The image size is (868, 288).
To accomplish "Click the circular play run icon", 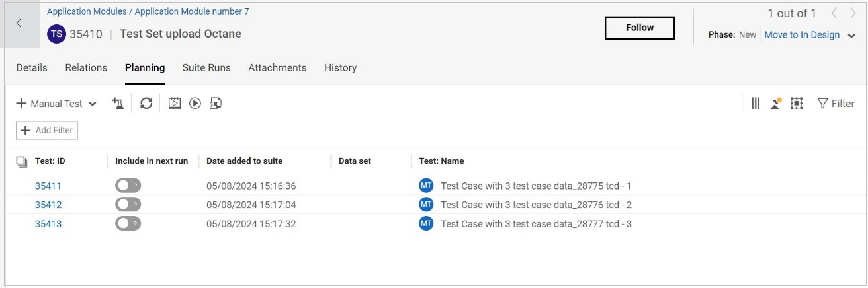I will [195, 103].
